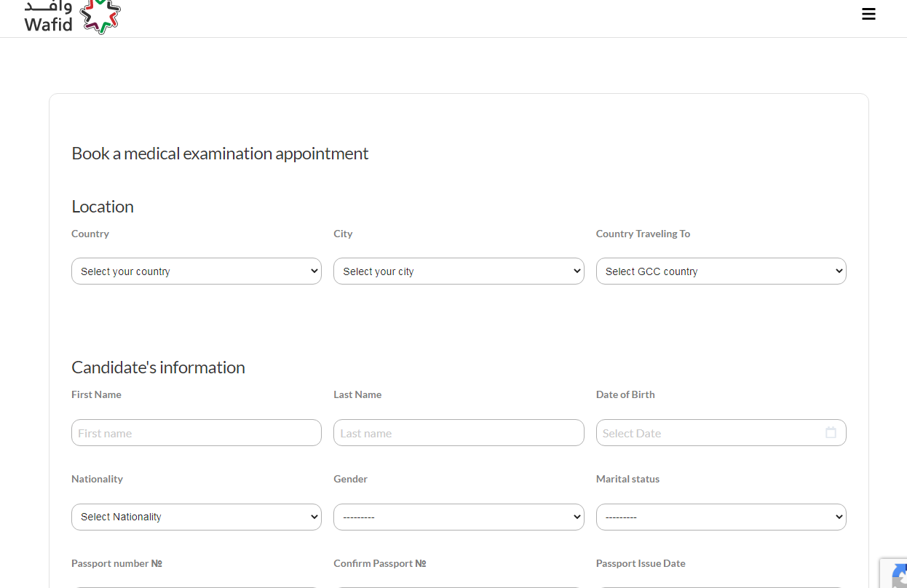907x588 pixels.
Task: Click the Country Traveling To label
Action: click(x=643, y=234)
